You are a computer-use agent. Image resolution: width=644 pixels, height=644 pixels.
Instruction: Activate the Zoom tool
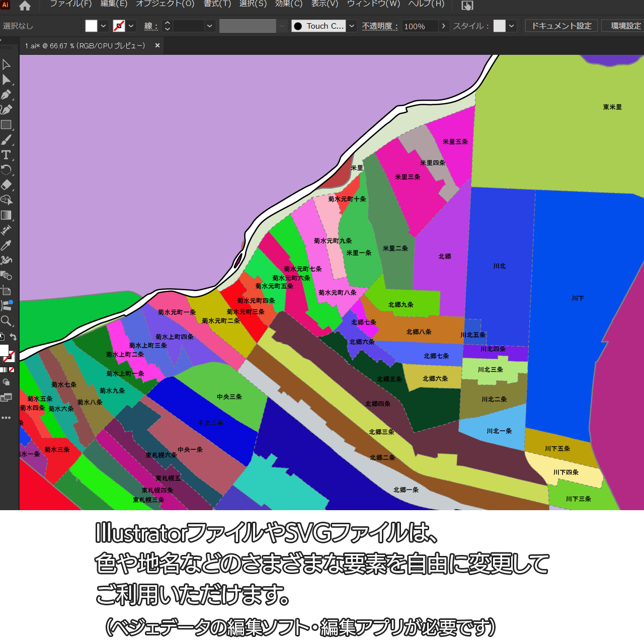6,321
